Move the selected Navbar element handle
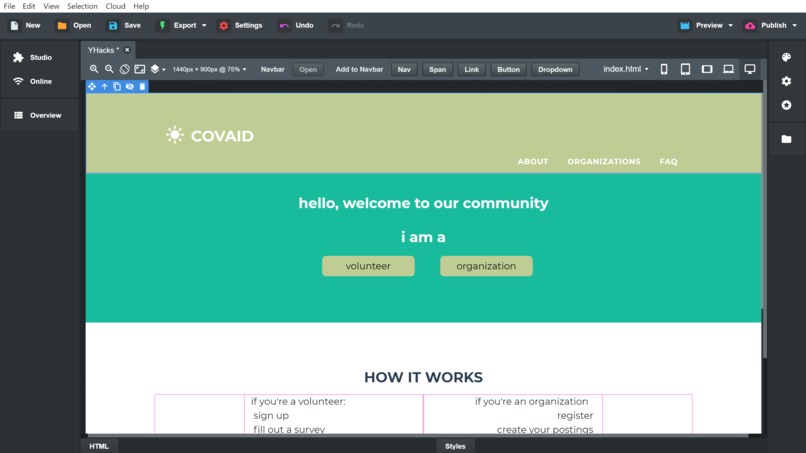806x453 pixels. point(92,86)
